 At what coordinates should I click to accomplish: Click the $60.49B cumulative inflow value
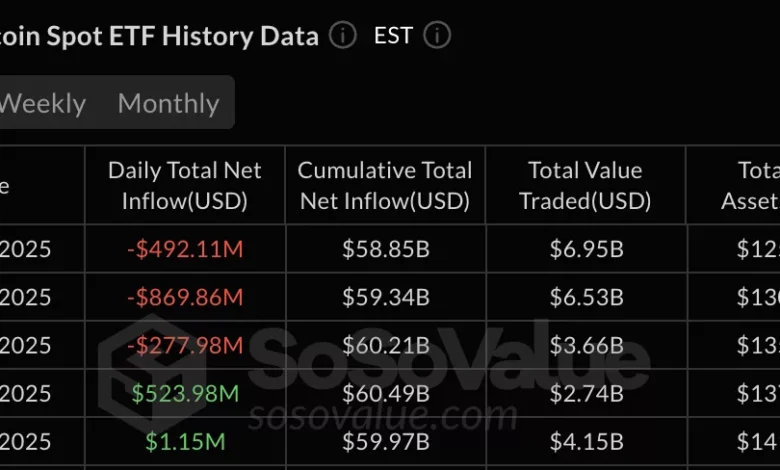(x=385, y=393)
